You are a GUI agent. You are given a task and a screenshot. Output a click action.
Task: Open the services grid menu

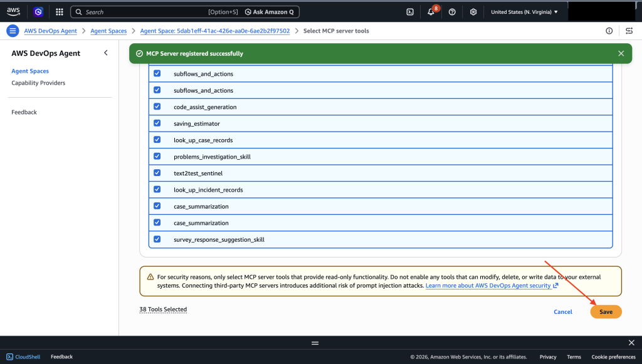click(60, 12)
